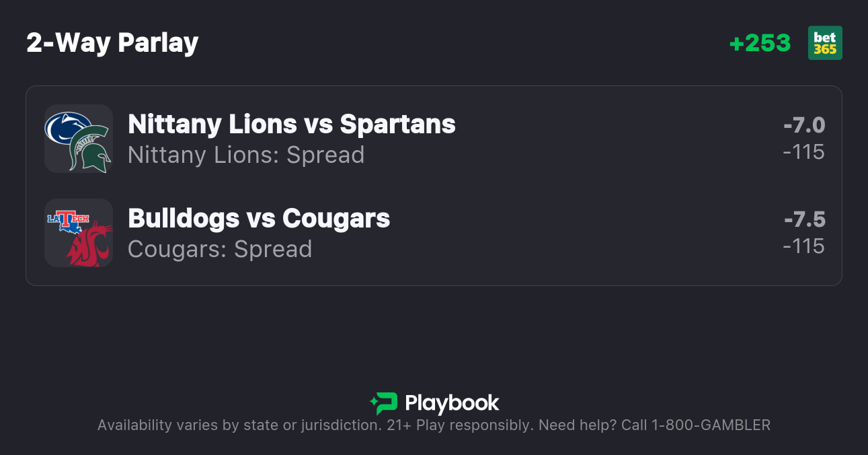Screen dimensions: 868x455
Task: Click the Michigan State Spartans helmet logo
Action: [x=91, y=149]
